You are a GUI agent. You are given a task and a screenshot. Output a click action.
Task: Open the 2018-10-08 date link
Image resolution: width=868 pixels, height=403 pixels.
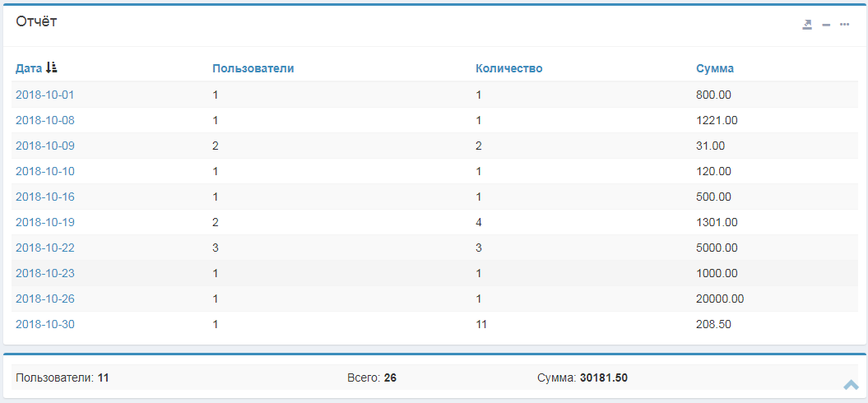pos(45,120)
